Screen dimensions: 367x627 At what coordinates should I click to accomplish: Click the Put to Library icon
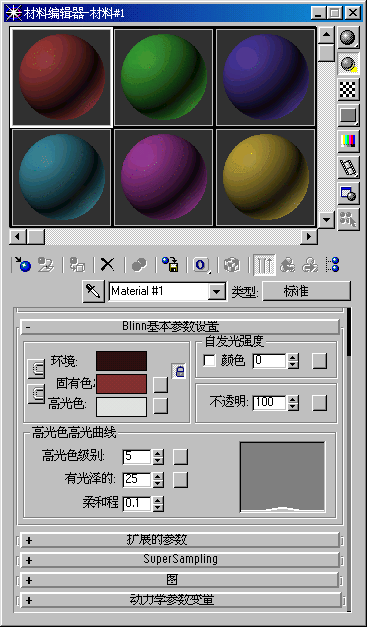(x=170, y=265)
